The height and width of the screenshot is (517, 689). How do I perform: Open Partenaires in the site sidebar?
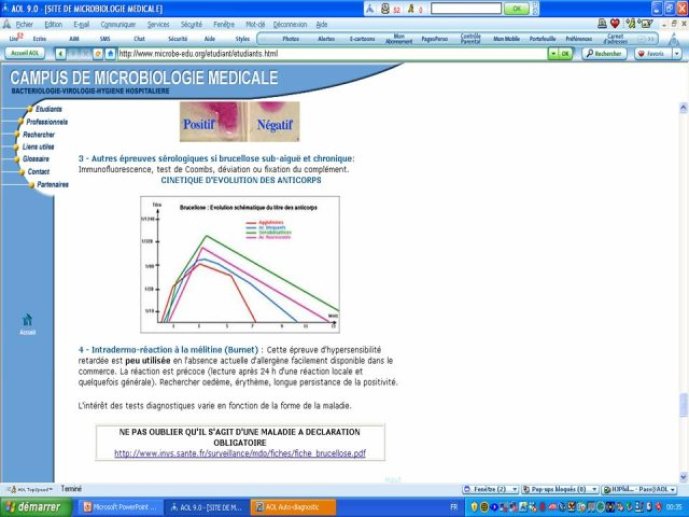[53, 184]
